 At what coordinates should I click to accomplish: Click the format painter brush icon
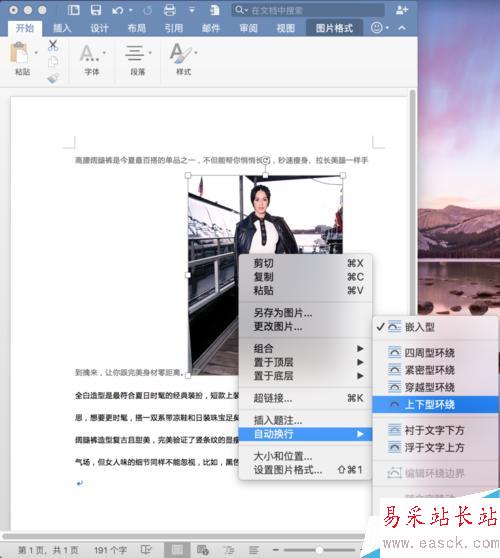click(53, 78)
